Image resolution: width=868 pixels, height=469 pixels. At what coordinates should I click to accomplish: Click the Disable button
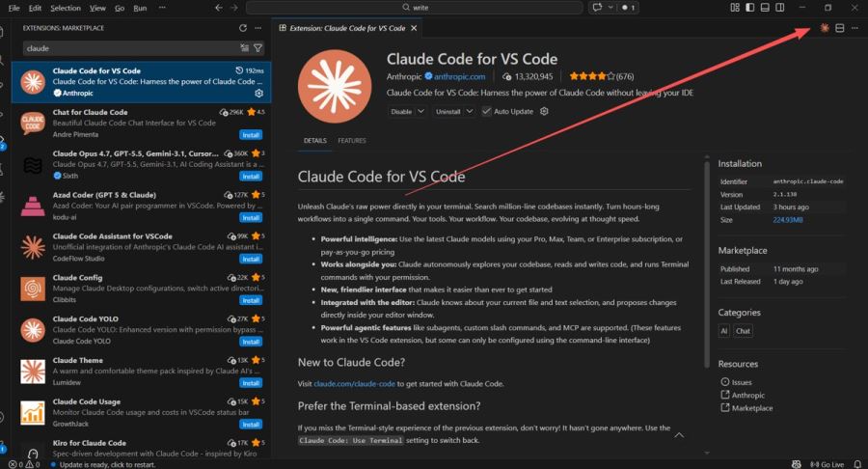tap(401, 111)
